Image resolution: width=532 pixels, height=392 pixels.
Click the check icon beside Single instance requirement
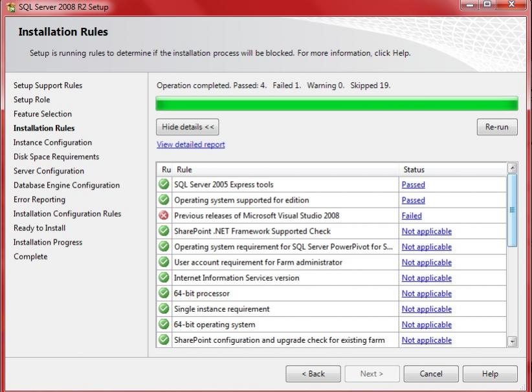164,309
